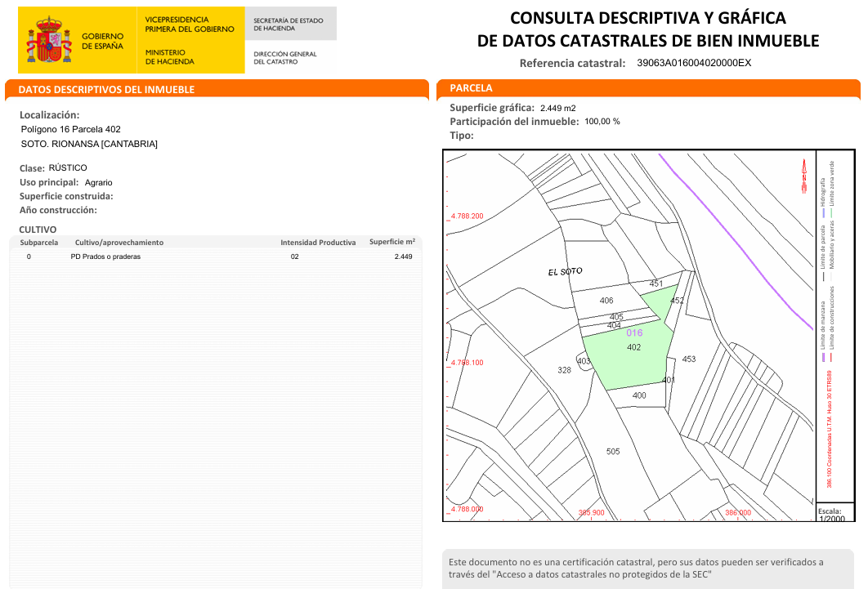Click the 4.788.200 coordinate label
The image size is (868, 589).
click(467, 216)
